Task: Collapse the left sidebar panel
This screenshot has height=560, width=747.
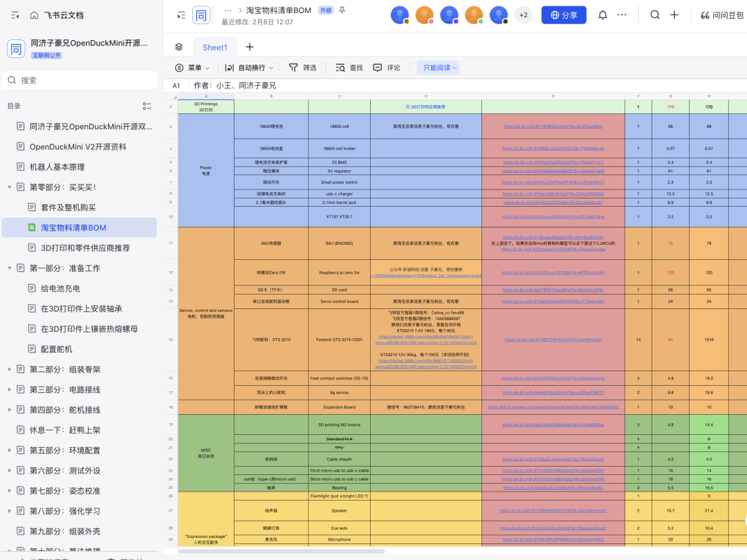Action: [x=15, y=15]
